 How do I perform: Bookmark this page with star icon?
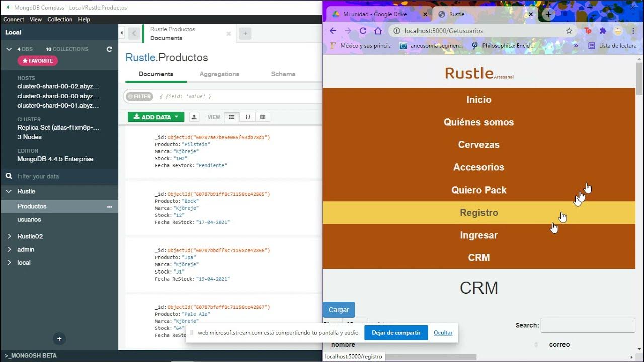[x=569, y=31]
